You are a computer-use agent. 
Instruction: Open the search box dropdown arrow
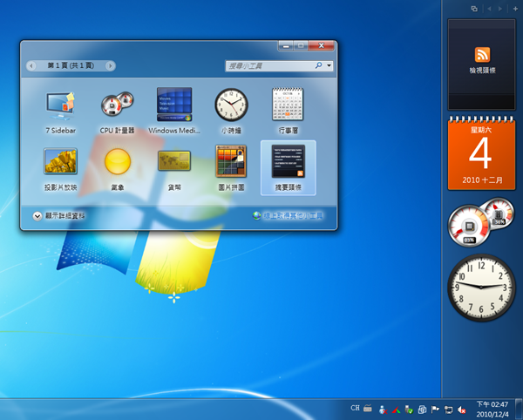pyautogui.click(x=329, y=65)
